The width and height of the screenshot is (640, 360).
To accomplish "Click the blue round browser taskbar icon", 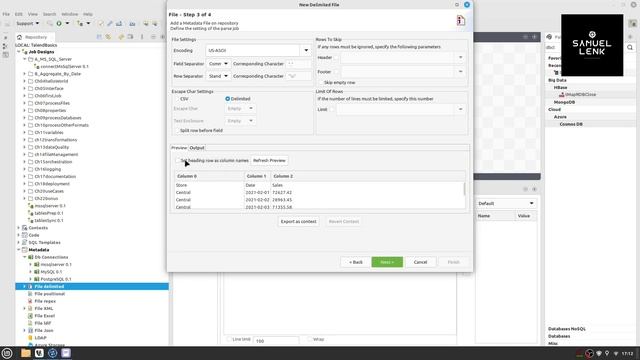I will (53, 353).
